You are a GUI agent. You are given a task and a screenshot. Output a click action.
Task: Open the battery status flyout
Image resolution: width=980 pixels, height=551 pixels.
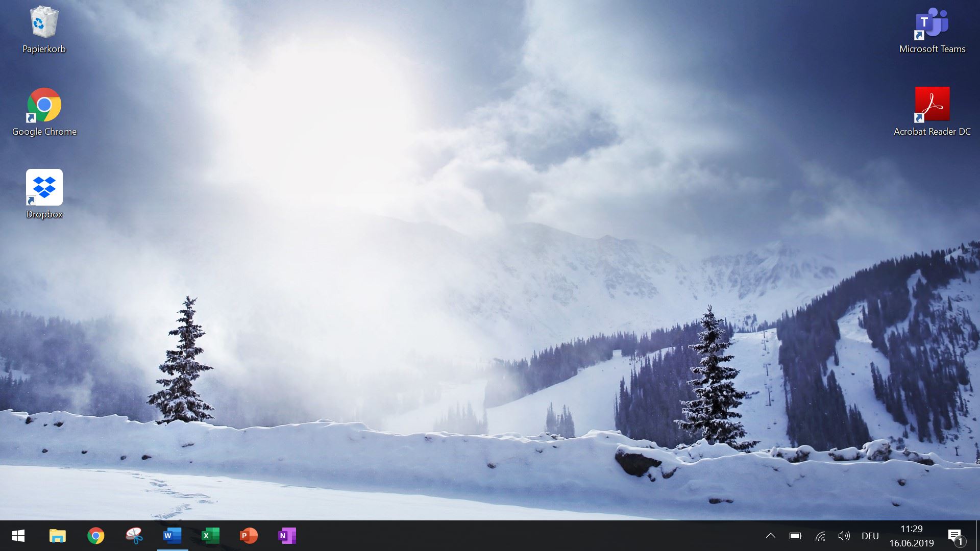[x=795, y=536]
